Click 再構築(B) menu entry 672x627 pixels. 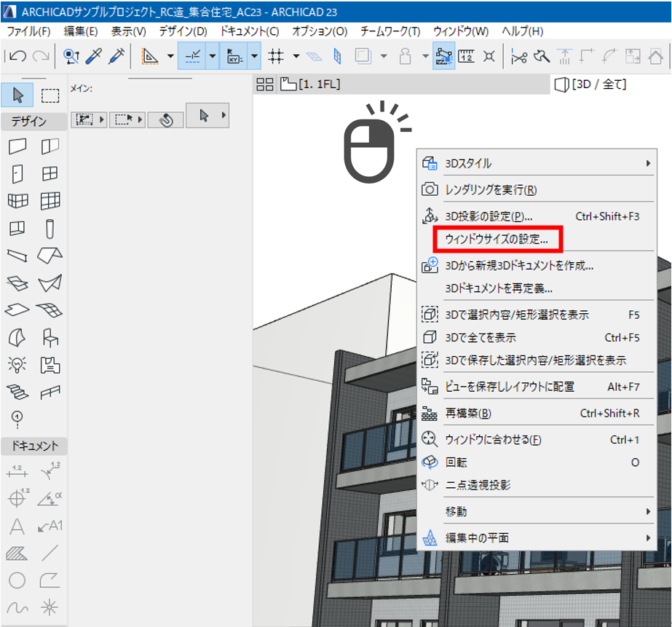pos(537,413)
